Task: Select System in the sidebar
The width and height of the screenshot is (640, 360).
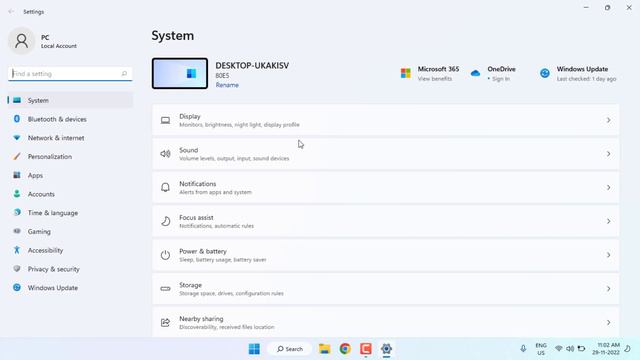Action: point(70,100)
